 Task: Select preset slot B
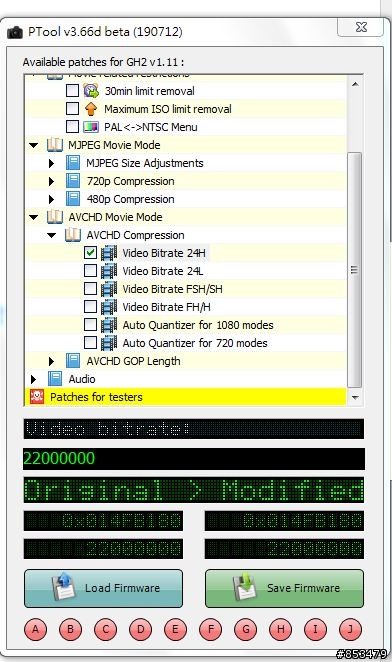pyautogui.click(x=71, y=629)
